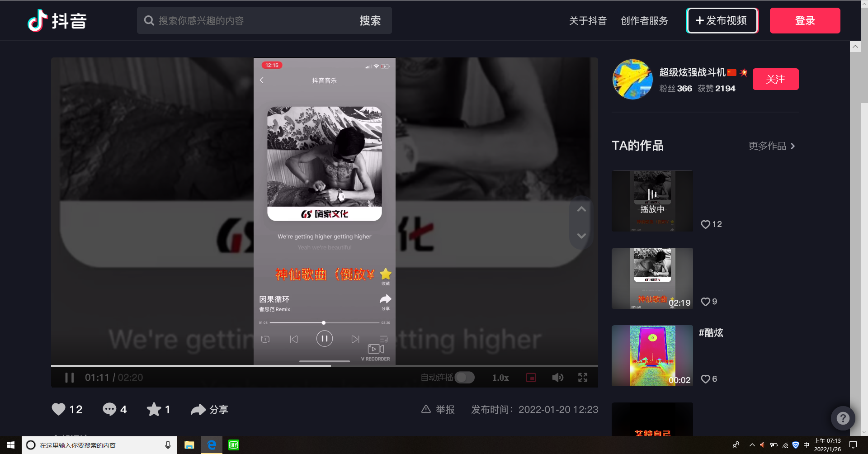Go to the previous video with the up arrow

[581, 209]
